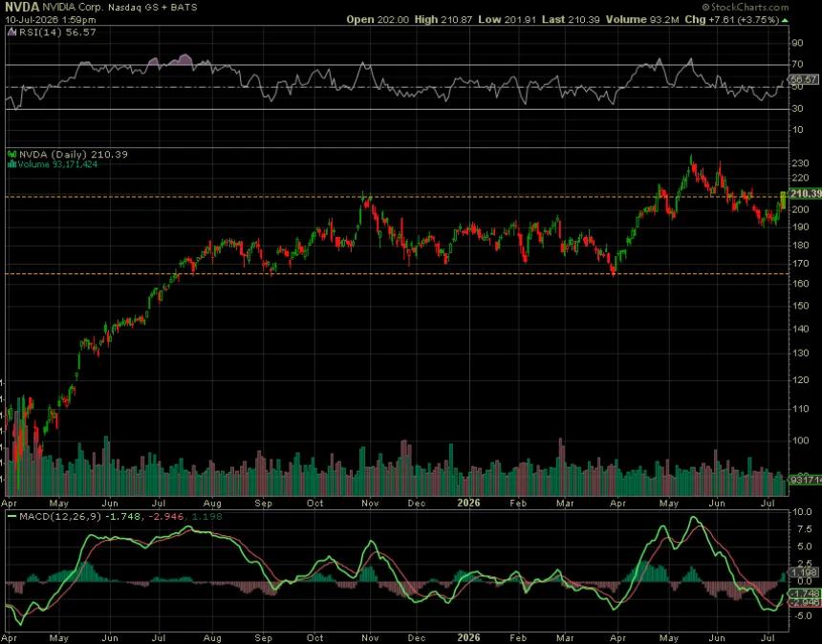Click the 'Low 201.91' value
Image resolution: width=822 pixels, height=644 pixels.
pyautogui.click(x=507, y=19)
